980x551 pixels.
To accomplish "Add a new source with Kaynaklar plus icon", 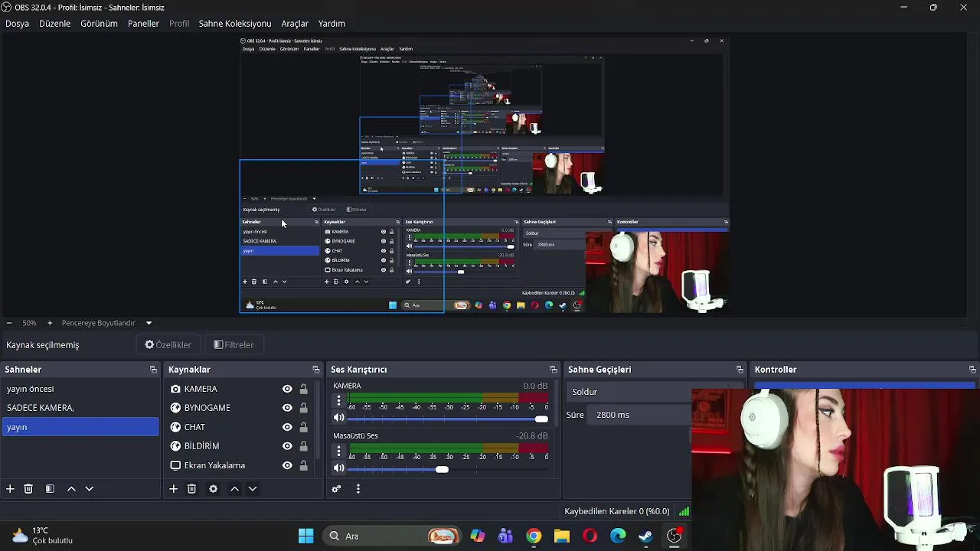I will click(x=174, y=489).
